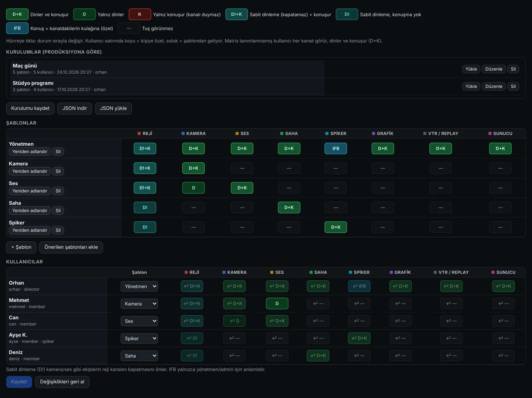Add suggested templates with Önerilen şablonları ekle
This screenshot has height=398, width=532.
point(71,247)
